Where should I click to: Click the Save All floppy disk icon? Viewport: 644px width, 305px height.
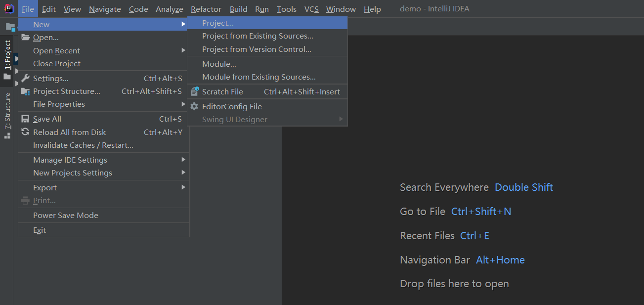[x=25, y=119]
